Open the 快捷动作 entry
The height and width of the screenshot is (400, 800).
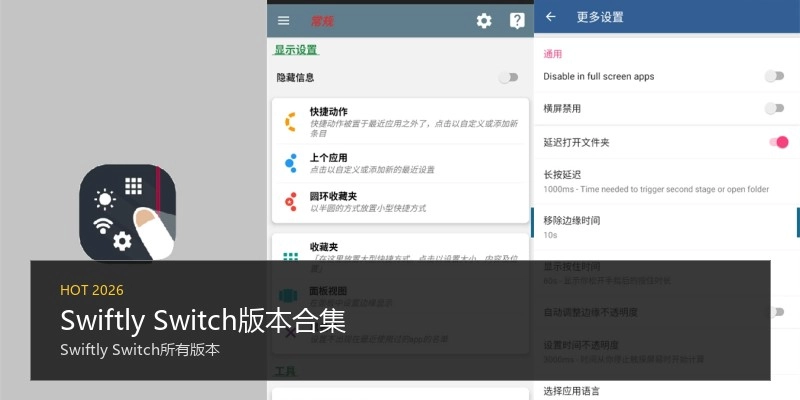[x=401, y=122]
